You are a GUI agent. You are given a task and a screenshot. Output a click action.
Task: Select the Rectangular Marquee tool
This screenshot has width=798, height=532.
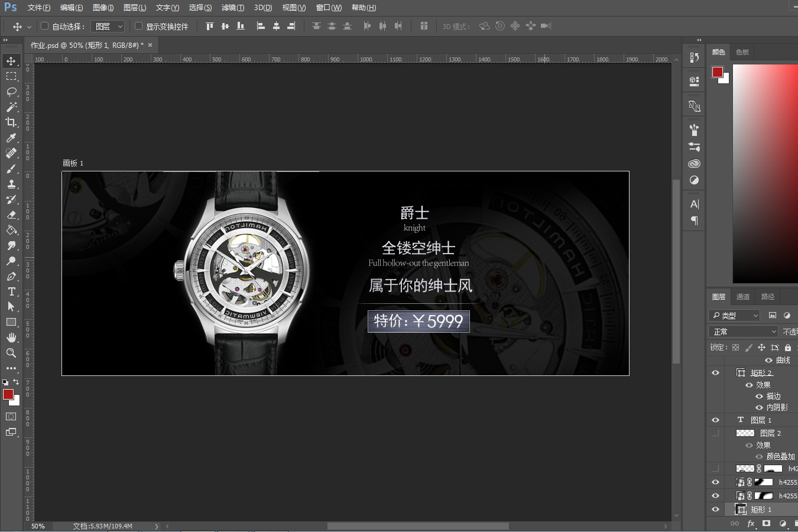click(11, 76)
